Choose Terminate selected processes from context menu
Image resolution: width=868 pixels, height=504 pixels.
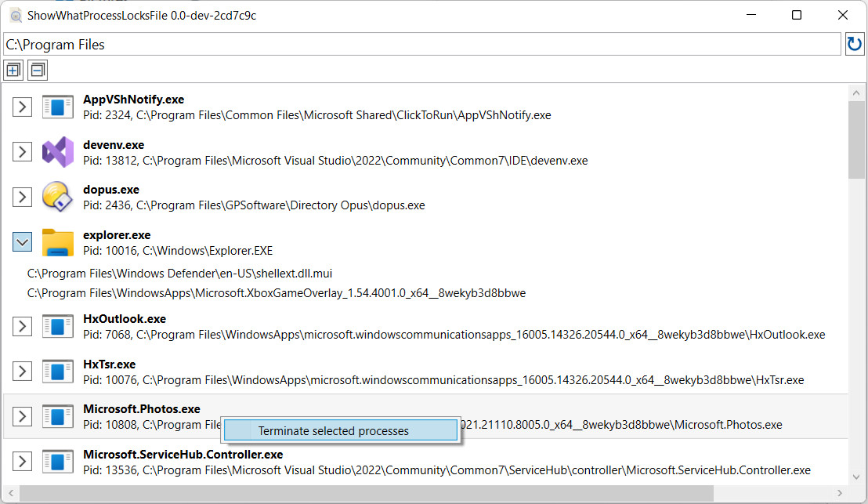point(341,430)
